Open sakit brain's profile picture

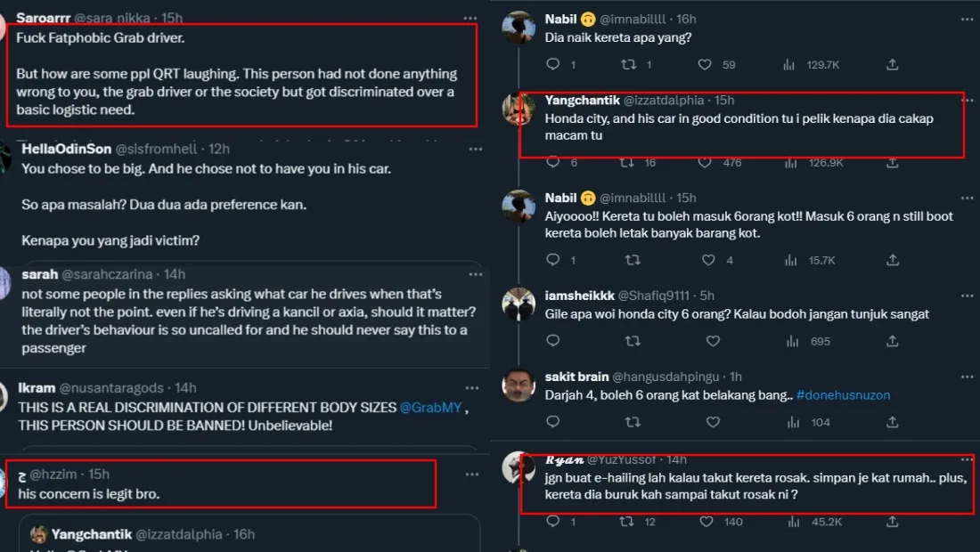pos(519,386)
